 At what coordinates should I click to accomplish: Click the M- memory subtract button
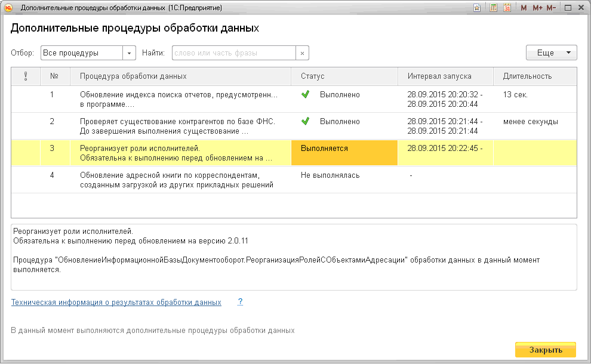pos(551,8)
